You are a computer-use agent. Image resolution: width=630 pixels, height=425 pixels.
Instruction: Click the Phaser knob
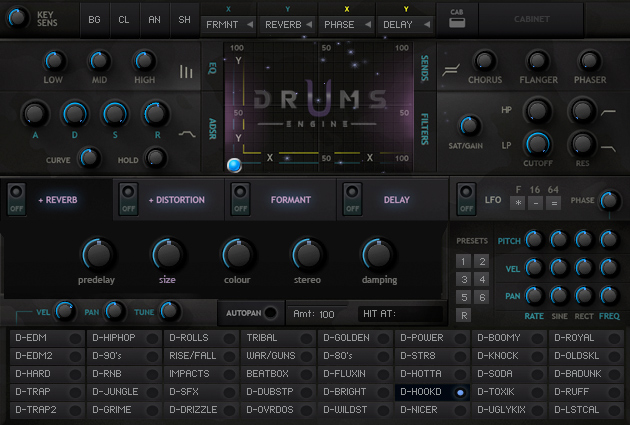[589, 61]
